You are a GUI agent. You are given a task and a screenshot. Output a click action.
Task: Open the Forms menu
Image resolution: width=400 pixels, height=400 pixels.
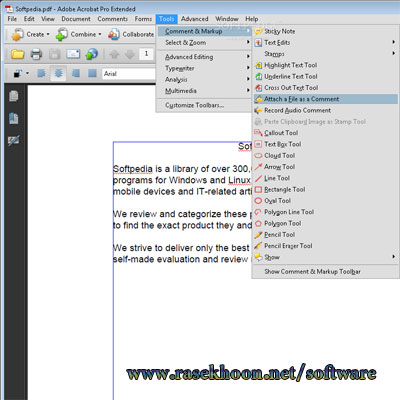point(143,19)
